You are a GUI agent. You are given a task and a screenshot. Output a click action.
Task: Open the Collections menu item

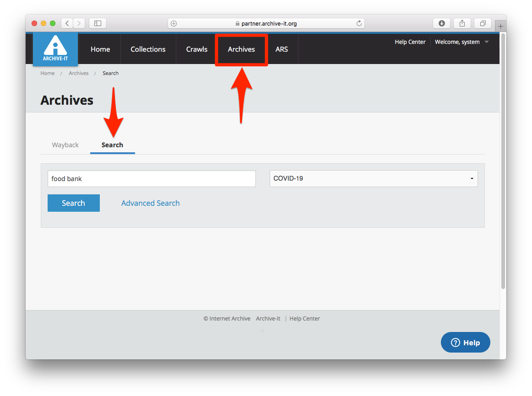coord(148,49)
